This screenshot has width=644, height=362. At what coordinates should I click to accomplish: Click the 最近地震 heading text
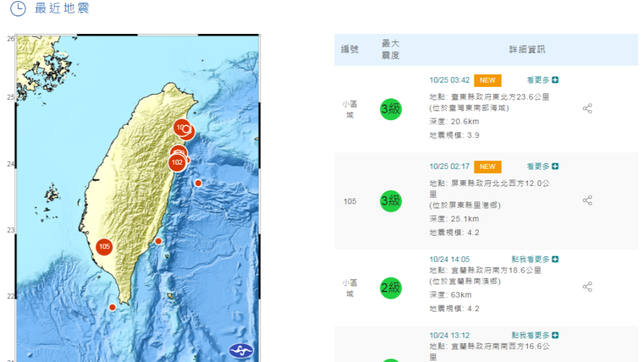tap(62, 9)
